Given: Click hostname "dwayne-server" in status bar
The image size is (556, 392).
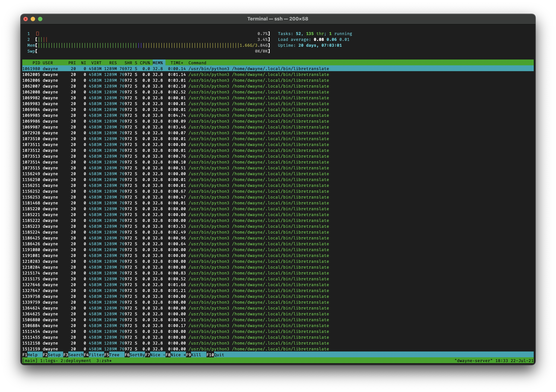Looking at the screenshot, I should (x=473, y=361).
